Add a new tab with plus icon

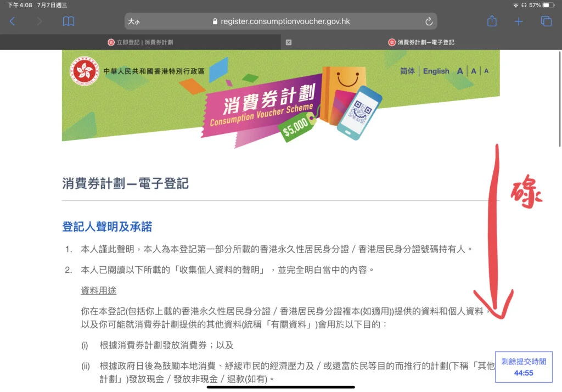coord(519,21)
